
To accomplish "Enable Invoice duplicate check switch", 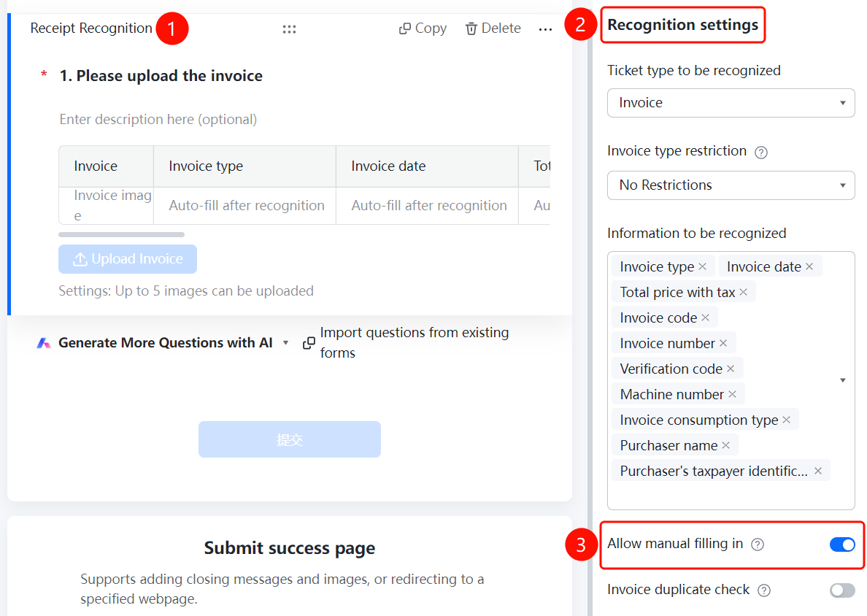I will point(842,590).
